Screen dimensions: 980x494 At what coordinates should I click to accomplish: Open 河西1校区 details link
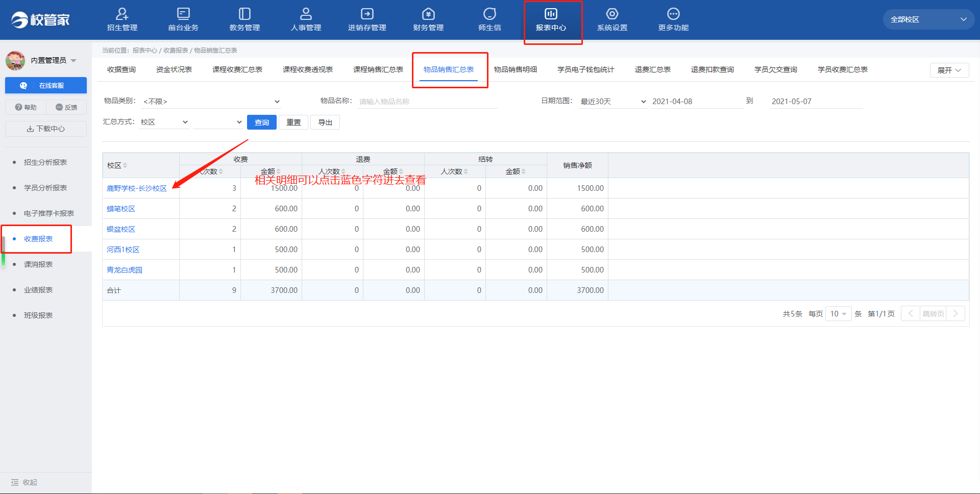click(x=123, y=250)
